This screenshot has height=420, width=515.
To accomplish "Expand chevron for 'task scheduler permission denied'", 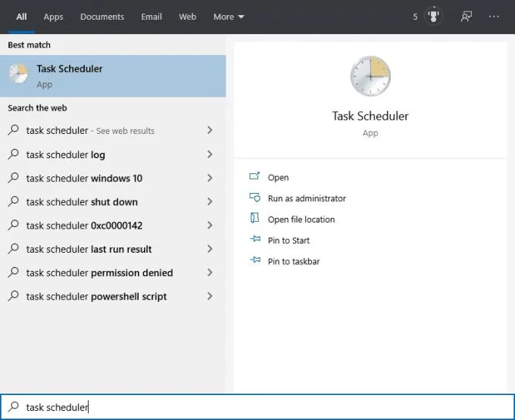I will tap(210, 272).
